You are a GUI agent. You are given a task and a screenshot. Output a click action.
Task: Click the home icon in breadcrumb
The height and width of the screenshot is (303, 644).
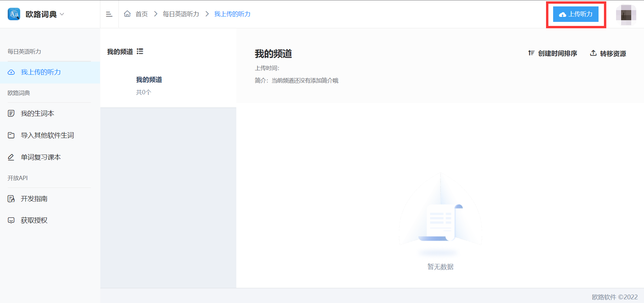click(x=127, y=14)
